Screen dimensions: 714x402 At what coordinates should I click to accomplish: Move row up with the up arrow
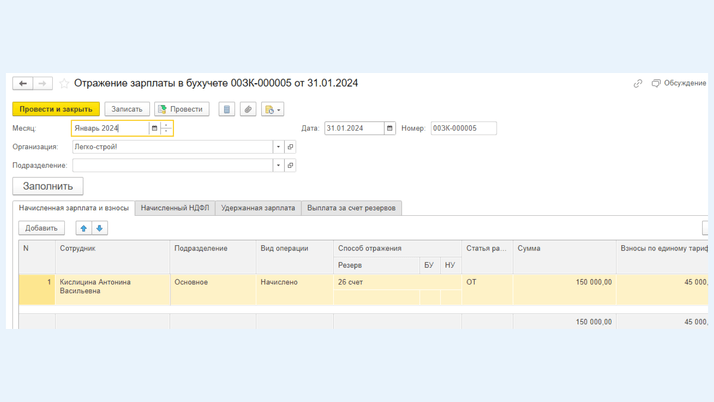pyautogui.click(x=84, y=228)
